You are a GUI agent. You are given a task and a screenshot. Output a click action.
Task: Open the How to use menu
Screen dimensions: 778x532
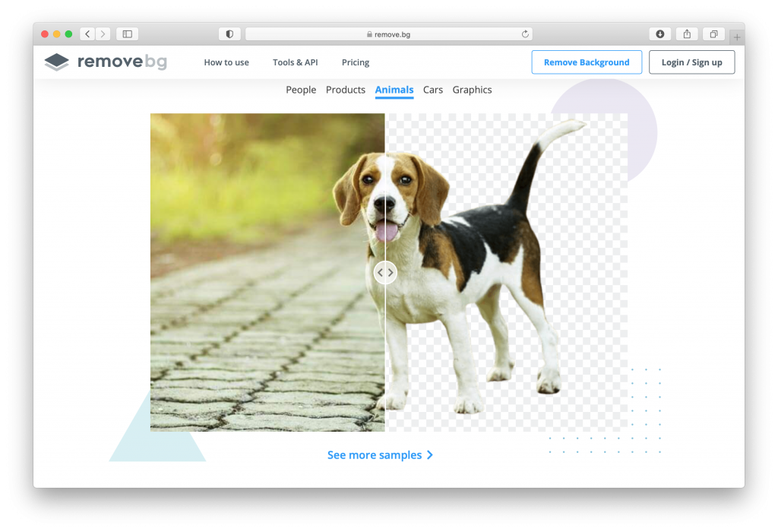click(x=226, y=62)
